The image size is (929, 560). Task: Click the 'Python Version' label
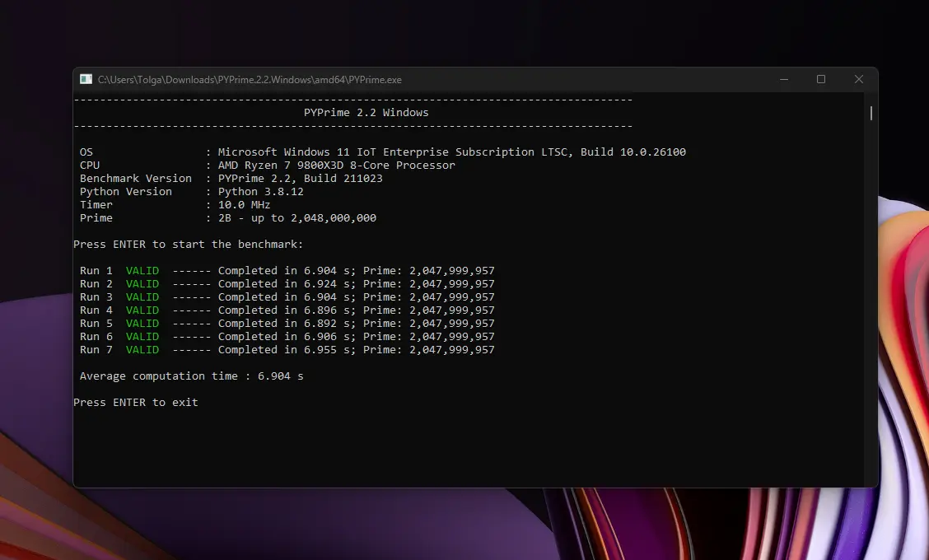126,191
